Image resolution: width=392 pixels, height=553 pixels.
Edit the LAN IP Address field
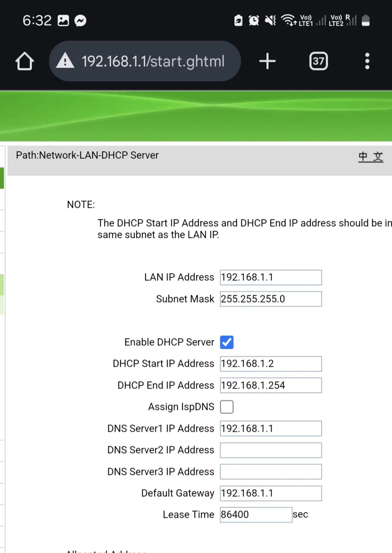(x=271, y=277)
